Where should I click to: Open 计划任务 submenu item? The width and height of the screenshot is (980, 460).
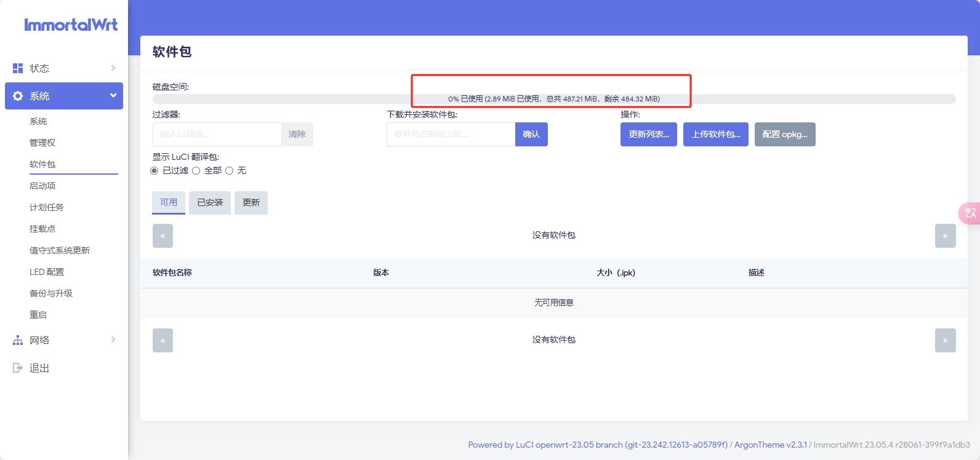pyautogui.click(x=47, y=207)
